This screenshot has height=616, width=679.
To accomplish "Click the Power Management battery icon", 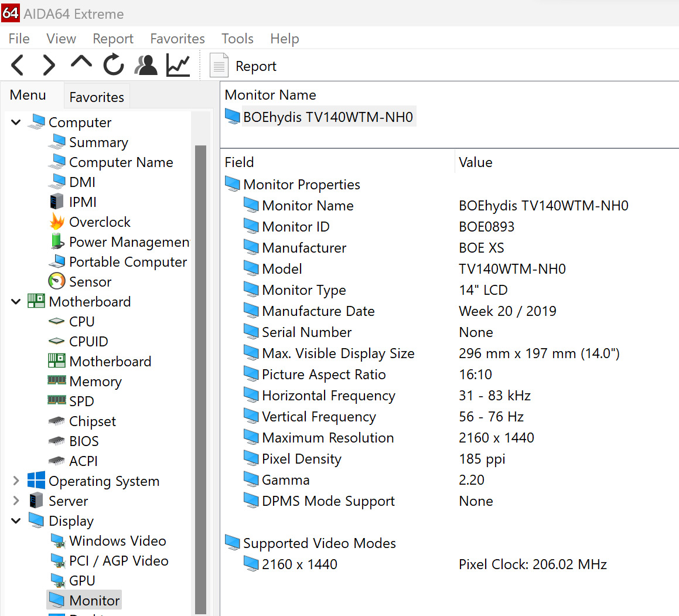I will (x=57, y=241).
